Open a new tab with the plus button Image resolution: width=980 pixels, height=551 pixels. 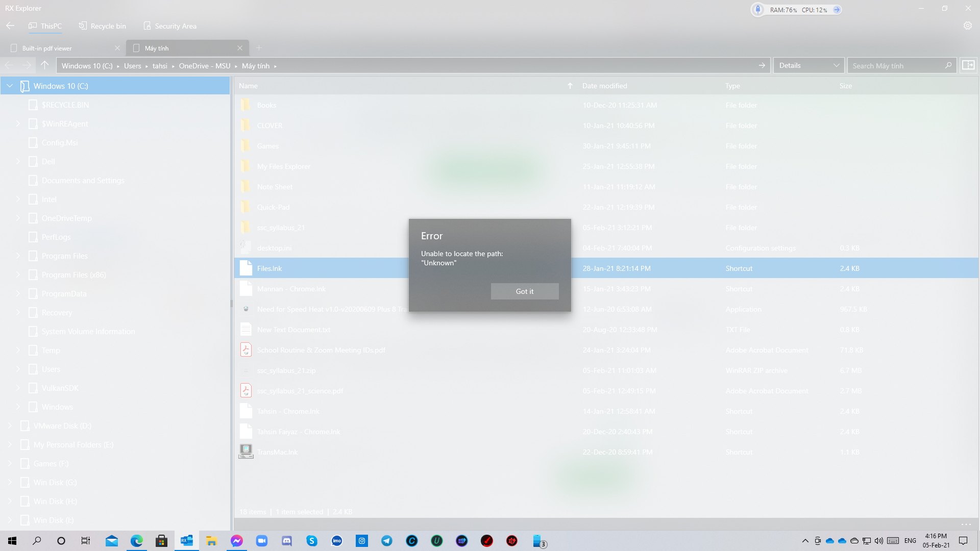pyautogui.click(x=259, y=47)
